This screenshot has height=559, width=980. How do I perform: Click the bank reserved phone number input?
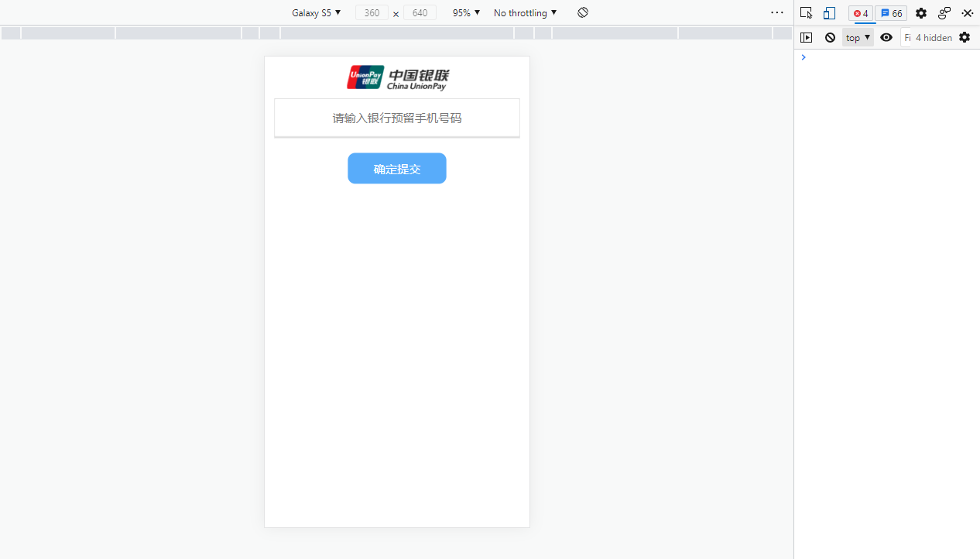[x=397, y=118]
